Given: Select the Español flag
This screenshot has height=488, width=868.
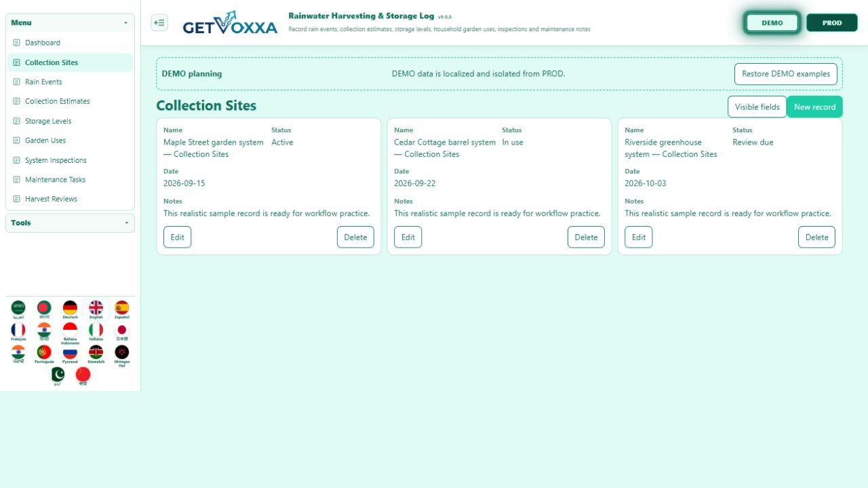Looking at the screenshot, I should pos(121,309).
